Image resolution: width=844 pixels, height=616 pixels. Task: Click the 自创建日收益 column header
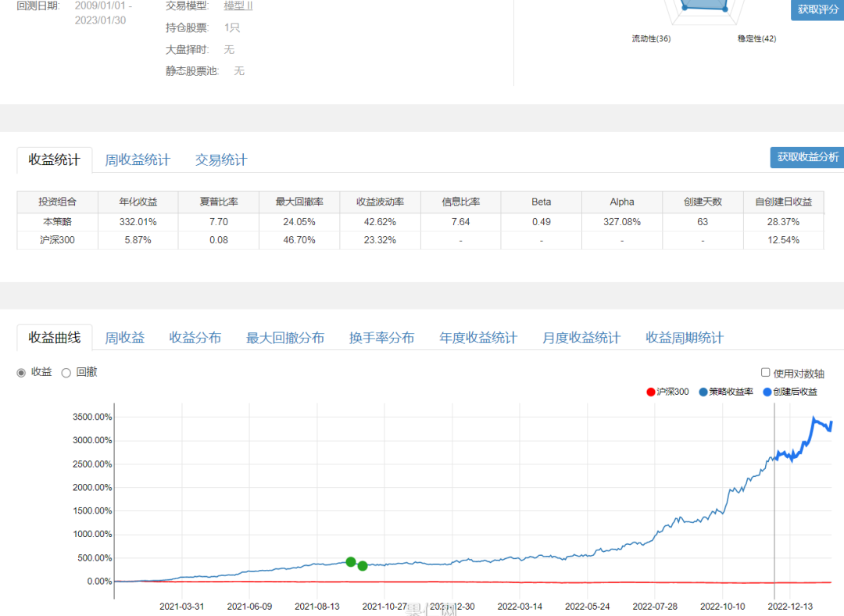click(784, 202)
